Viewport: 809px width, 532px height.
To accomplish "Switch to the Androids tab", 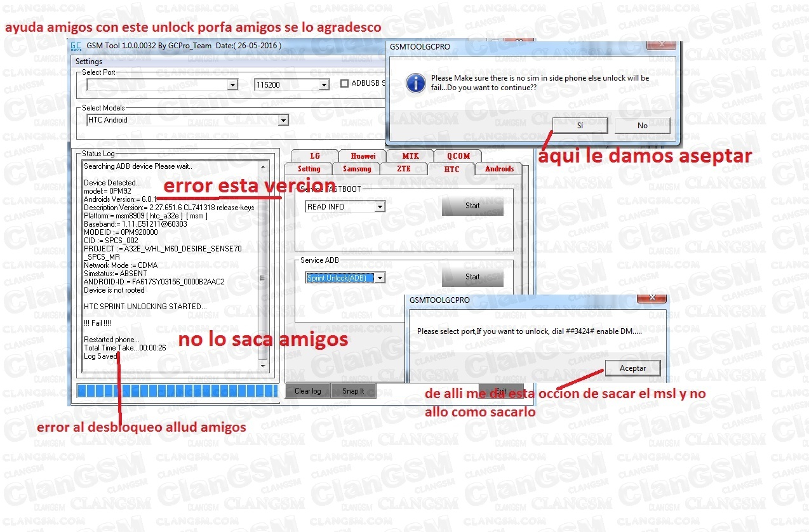I will 500,169.
